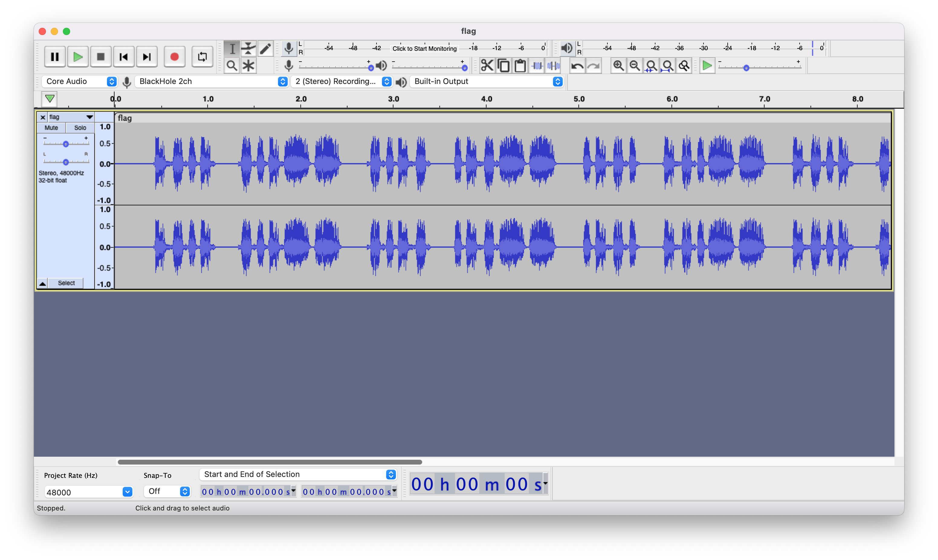Click the Zoom Toggle icon
The image size is (938, 560).
coord(684,66)
